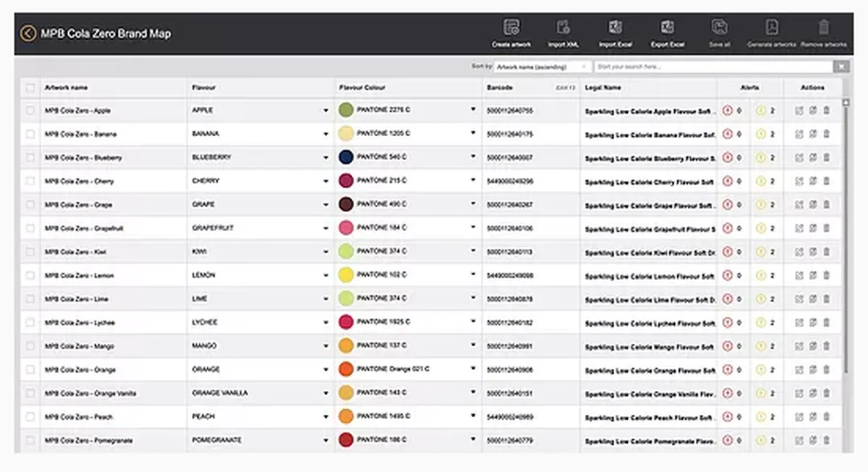Screen dimensions: 868x472
Task: Click the Cherry barcode 5449000249296
Action: 510,181
